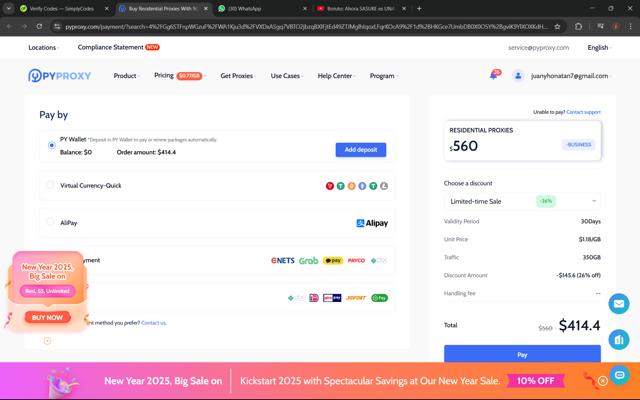Open the notification bell icon

point(494,76)
